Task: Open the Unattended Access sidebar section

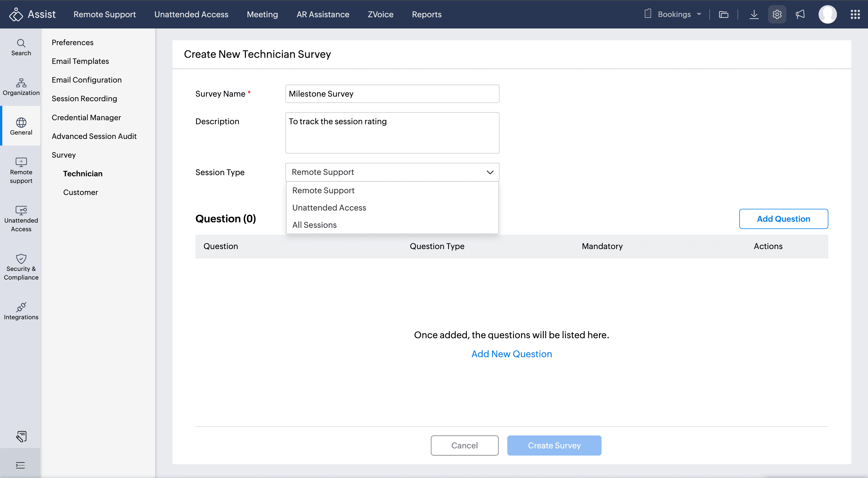Action: (21, 219)
